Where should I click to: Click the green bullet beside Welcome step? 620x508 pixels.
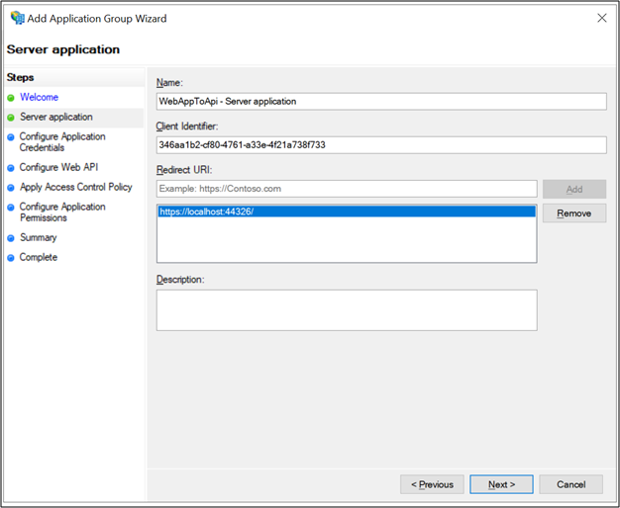point(11,98)
